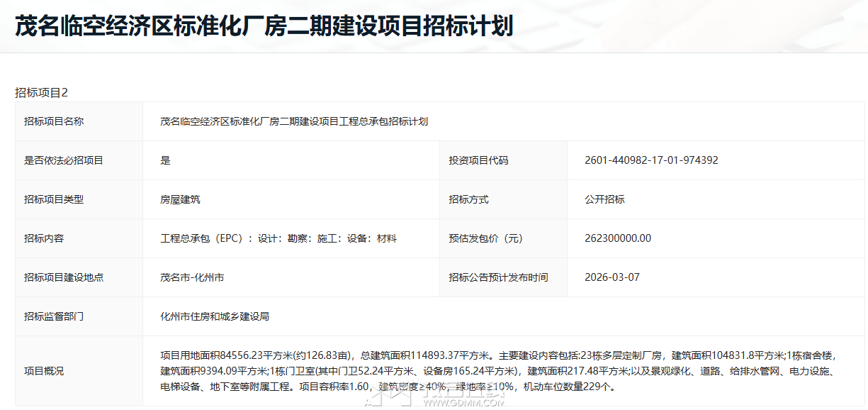The width and height of the screenshot is (868, 410).
Task: Select the 预估发包价（元） label
Action: coord(485,238)
